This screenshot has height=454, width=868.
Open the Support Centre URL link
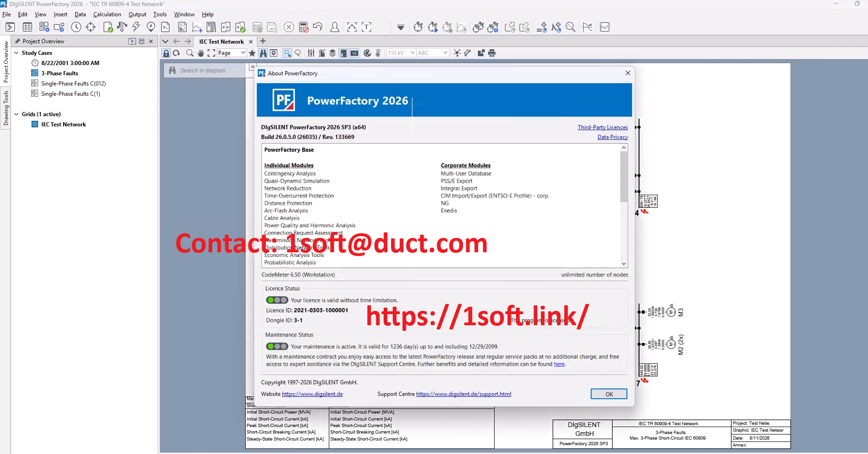(463, 394)
